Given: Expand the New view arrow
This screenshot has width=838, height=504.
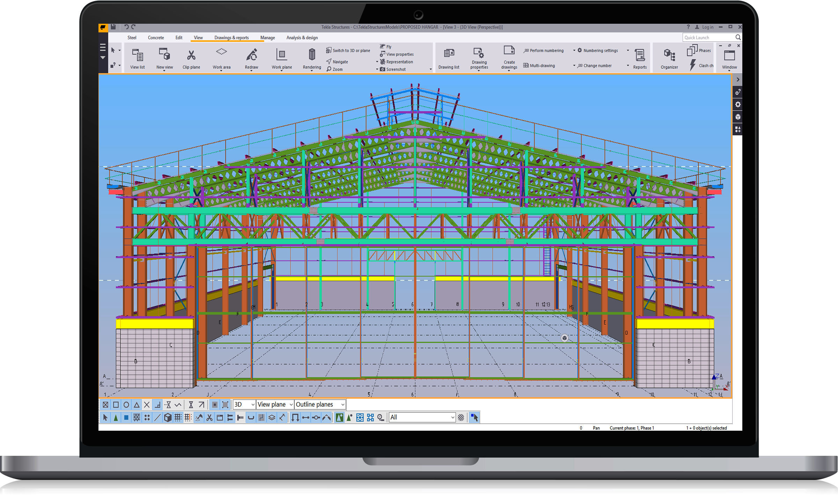Looking at the screenshot, I should click(x=164, y=71).
